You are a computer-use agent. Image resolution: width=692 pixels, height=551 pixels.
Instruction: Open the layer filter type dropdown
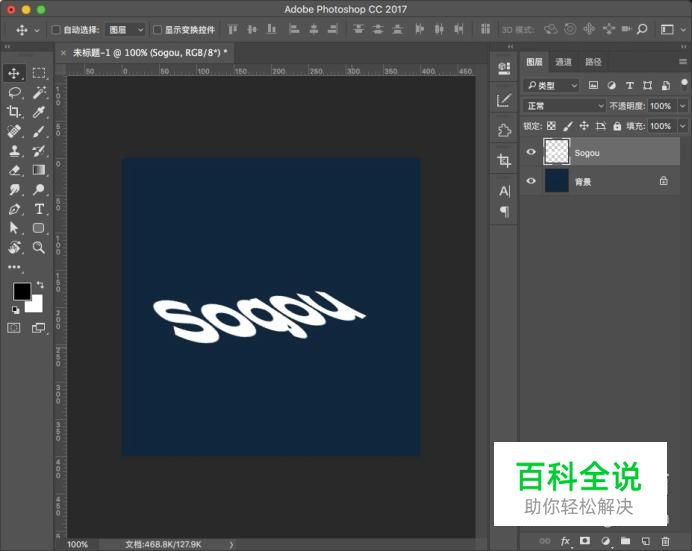pos(552,85)
